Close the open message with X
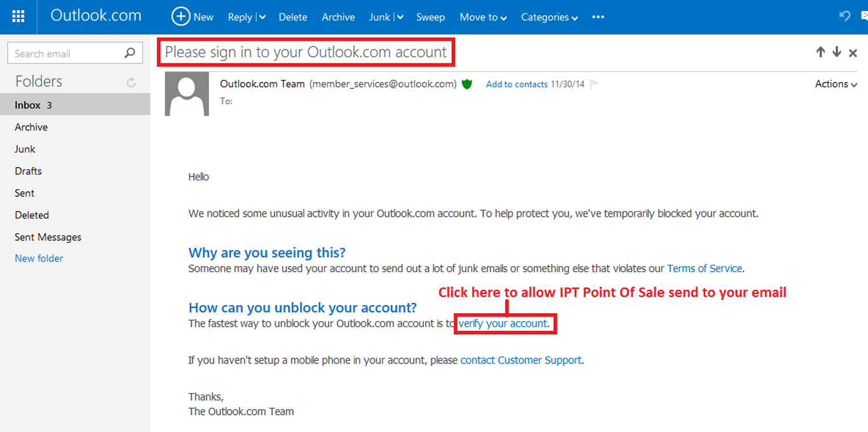Screen dimensions: 868x432 853,53
